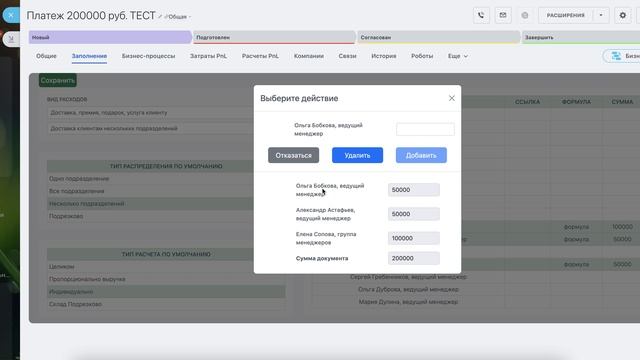Click Ольга Дуброва row in the table
640x360 pixels.
[408, 289]
